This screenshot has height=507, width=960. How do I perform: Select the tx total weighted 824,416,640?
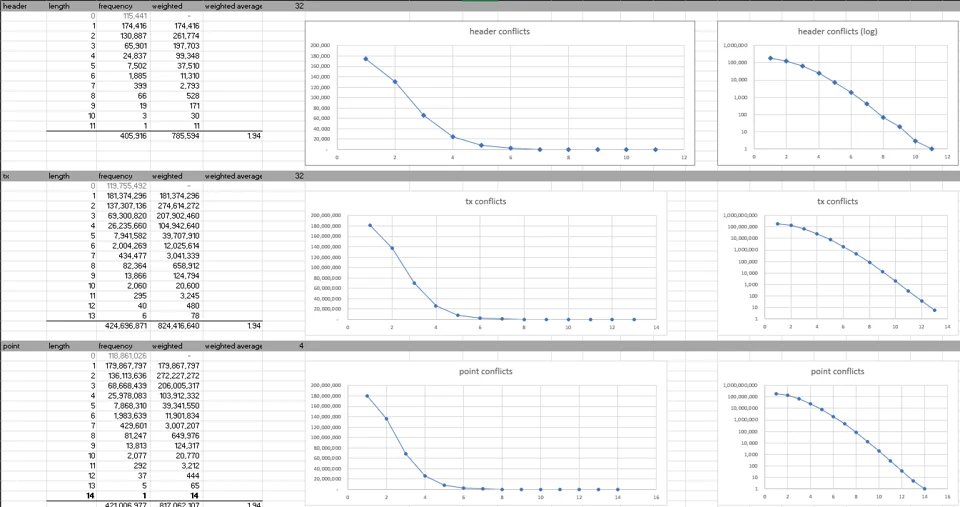pyautogui.click(x=176, y=326)
